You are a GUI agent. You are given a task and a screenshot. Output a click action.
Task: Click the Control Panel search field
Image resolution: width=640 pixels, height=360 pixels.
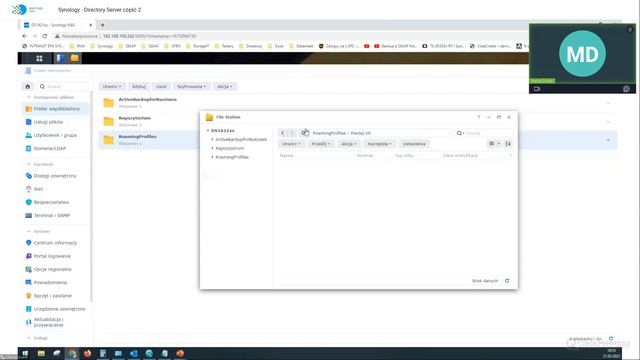[63, 87]
